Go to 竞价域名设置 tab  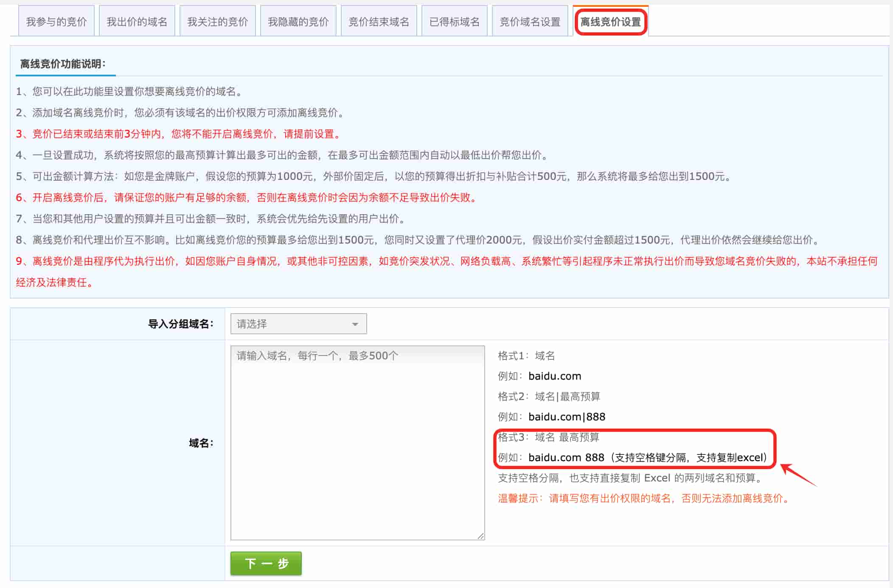coord(530,20)
